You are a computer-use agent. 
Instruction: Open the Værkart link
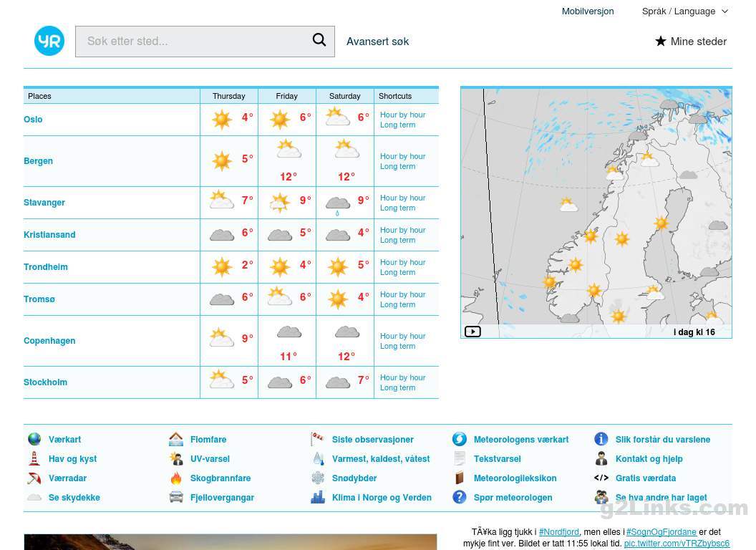64,440
